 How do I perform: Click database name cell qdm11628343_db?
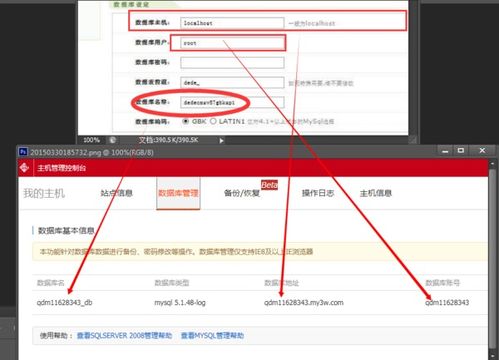pos(64,303)
